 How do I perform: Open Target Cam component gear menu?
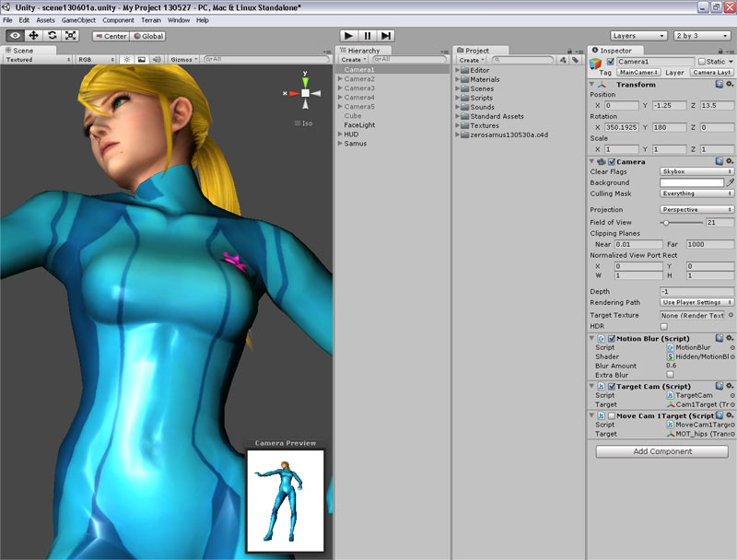[730, 386]
